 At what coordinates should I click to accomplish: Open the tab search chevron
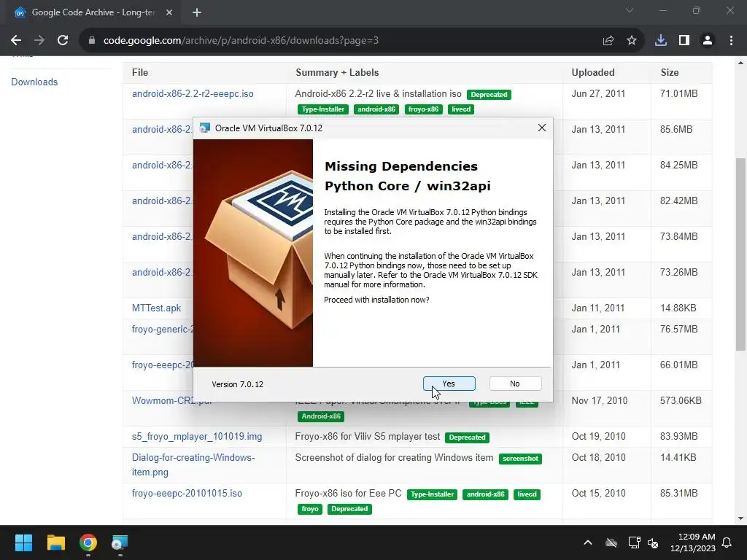point(630,10)
